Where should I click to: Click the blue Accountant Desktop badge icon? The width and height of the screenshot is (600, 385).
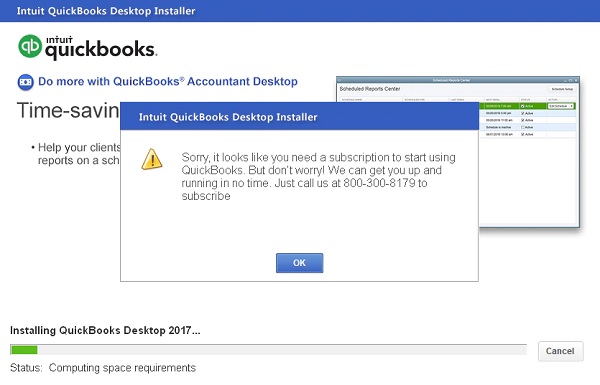(26, 82)
